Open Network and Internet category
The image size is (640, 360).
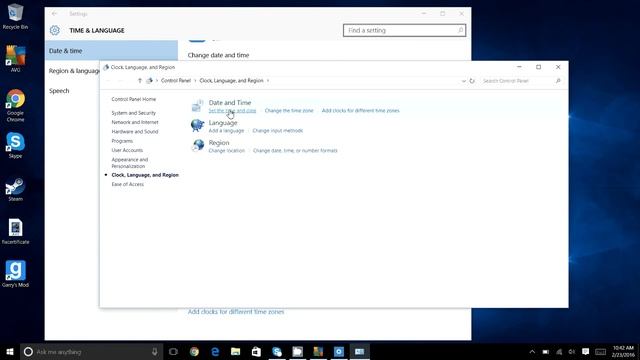click(x=135, y=122)
